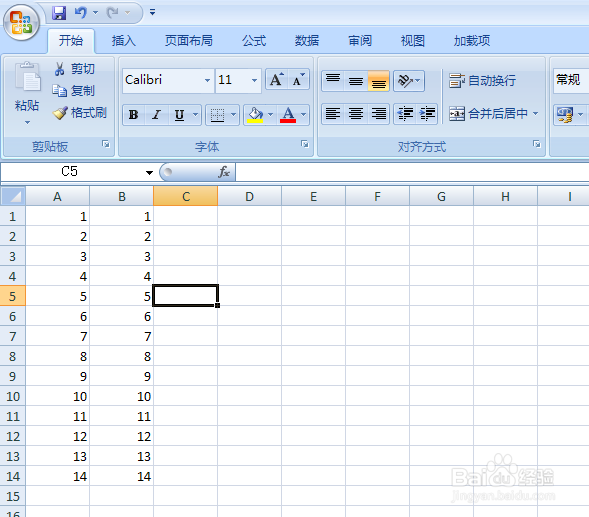
Task: Toggle center text alignment
Action: [356, 113]
